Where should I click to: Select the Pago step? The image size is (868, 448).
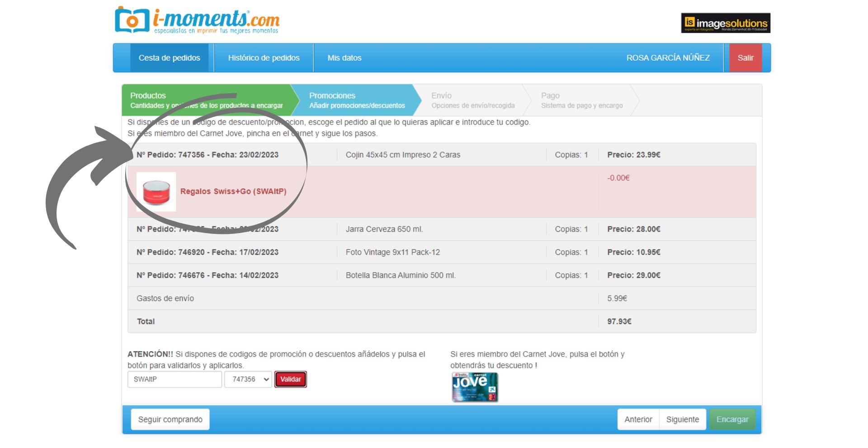581,100
